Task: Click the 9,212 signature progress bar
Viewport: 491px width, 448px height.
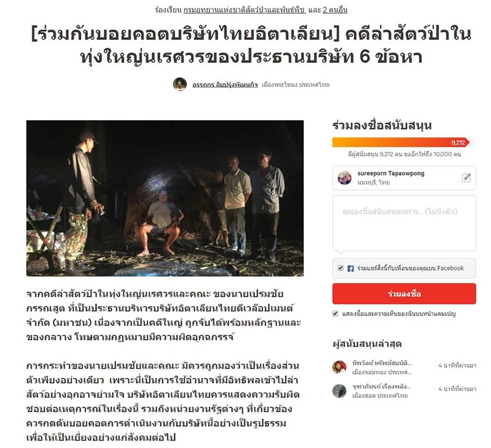Action: coord(404,142)
